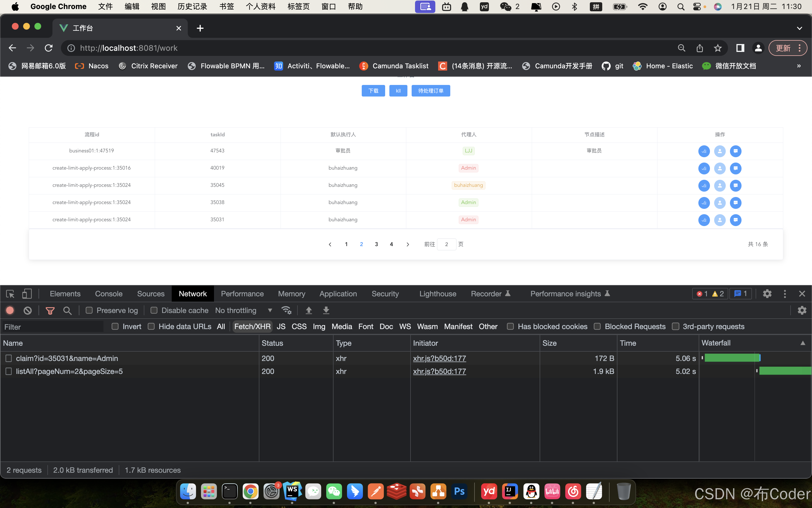The width and height of the screenshot is (812, 508).
Task: Open the xhr.js?b50d:177 initiator link for claim request
Action: 439,358
